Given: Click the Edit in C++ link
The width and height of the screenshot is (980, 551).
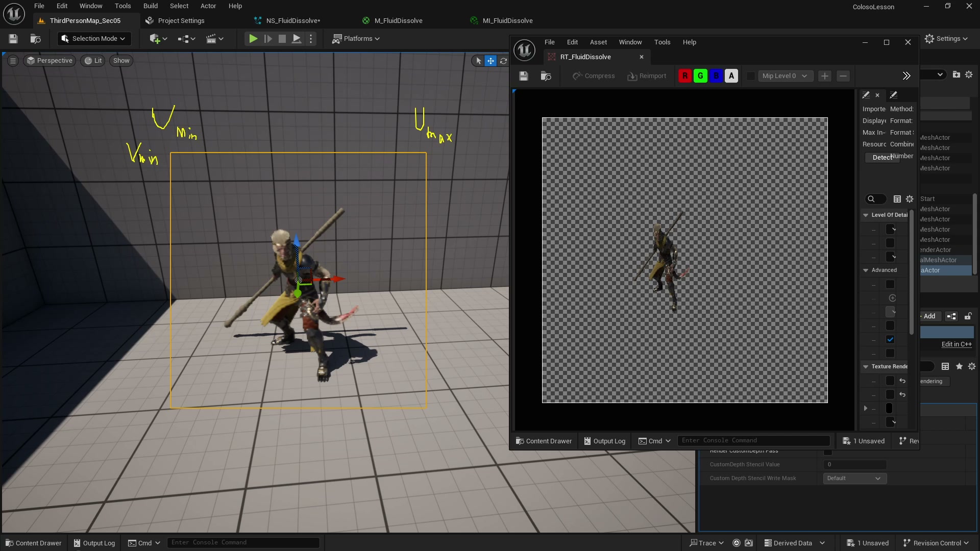Looking at the screenshot, I should 957,344.
